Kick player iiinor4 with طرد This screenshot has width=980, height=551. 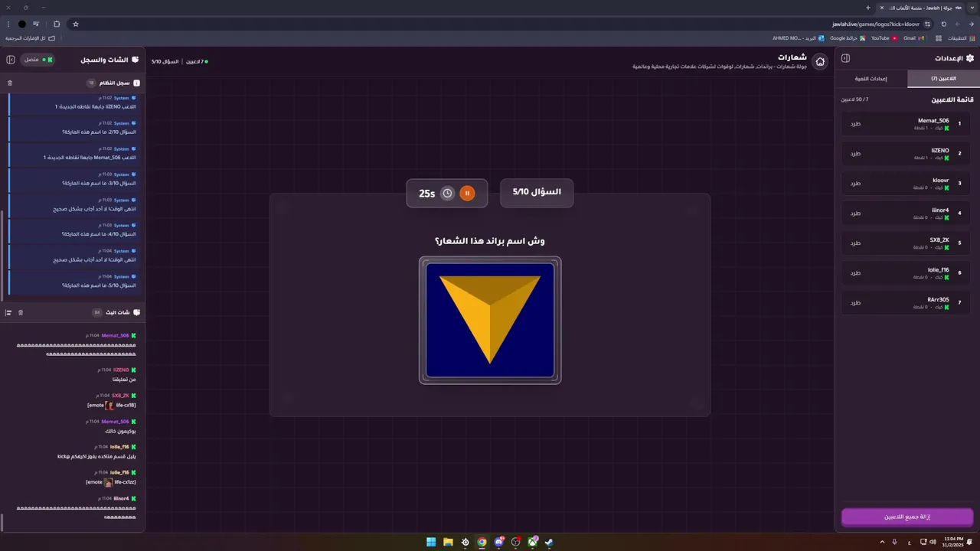click(855, 214)
